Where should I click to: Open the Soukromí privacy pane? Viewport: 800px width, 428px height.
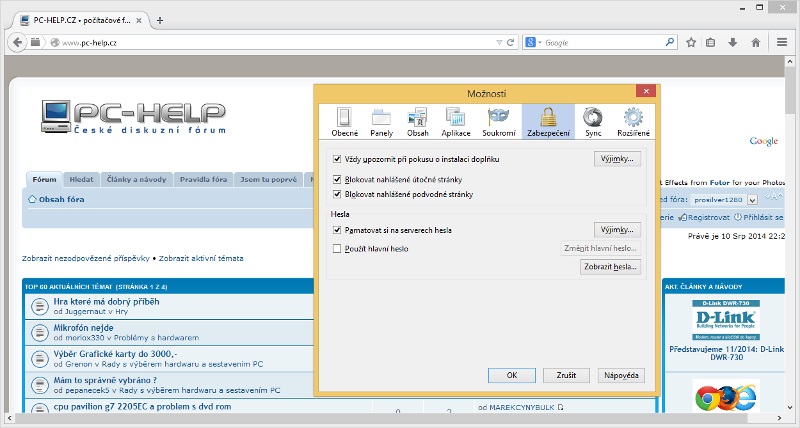point(499,121)
